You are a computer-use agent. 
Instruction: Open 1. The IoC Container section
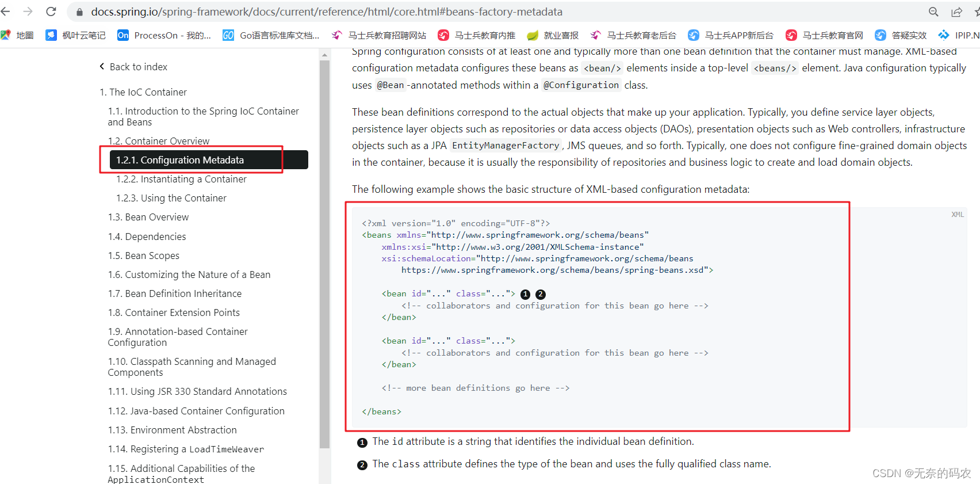(143, 92)
